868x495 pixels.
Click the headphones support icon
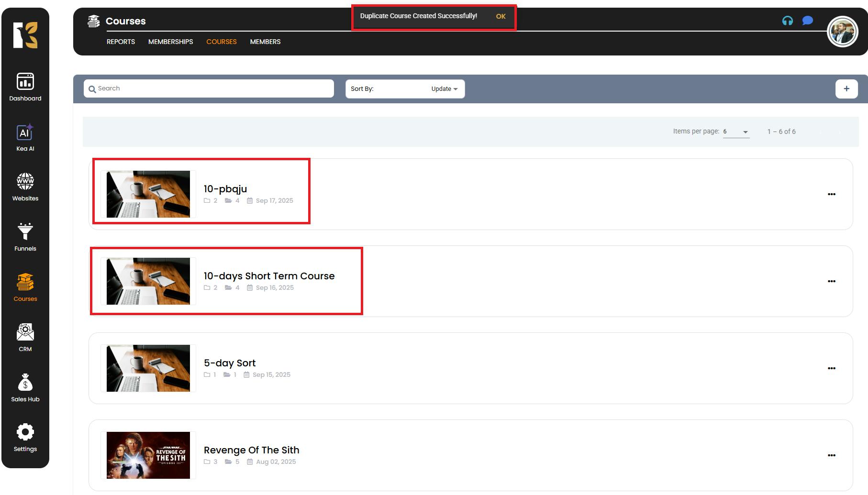[x=787, y=21]
